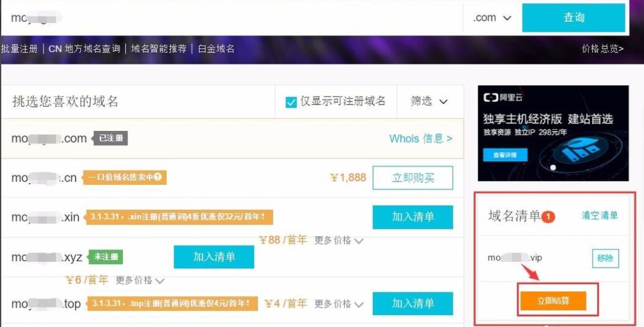Open 批量注册 bulk registration link

[19, 48]
